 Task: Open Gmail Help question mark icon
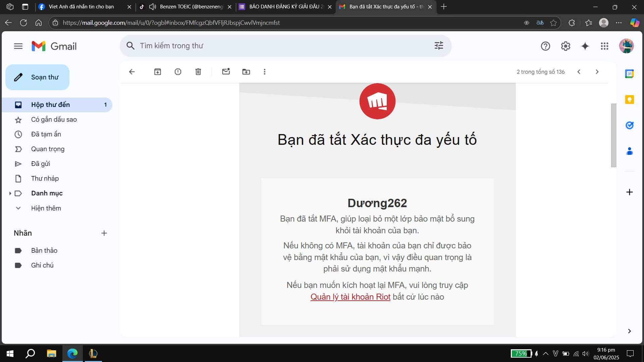(545, 46)
